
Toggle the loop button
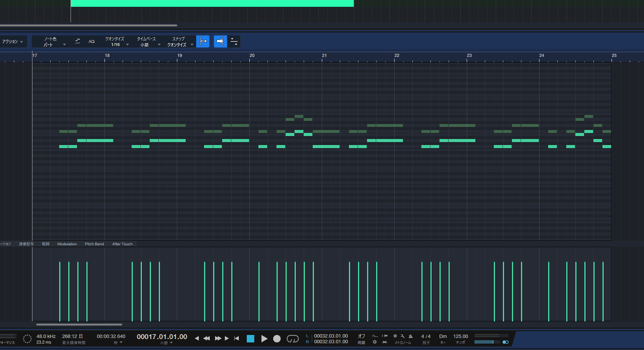[x=293, y=339]
